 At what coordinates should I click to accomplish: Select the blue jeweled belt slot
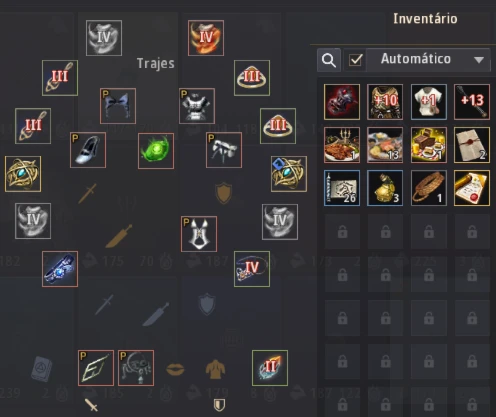click(60, 269)
